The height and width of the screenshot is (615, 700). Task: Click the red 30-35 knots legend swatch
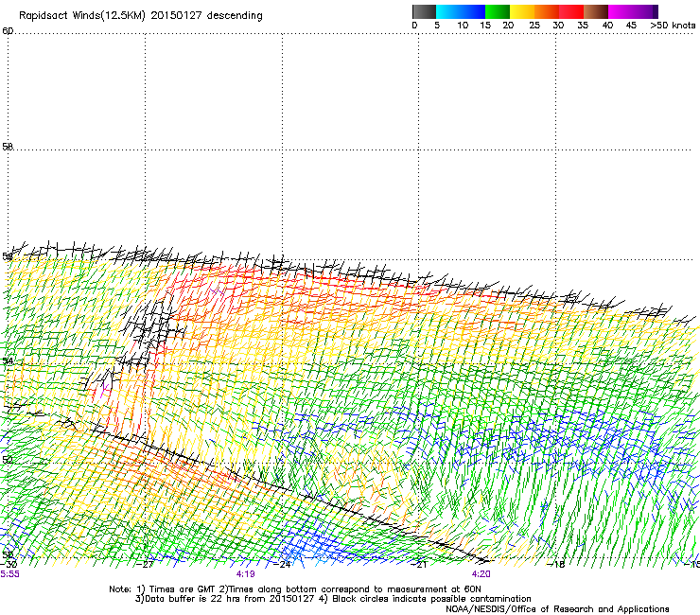571,11
